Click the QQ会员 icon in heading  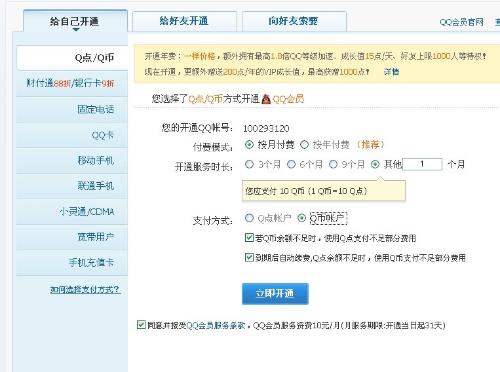point(266,99)
